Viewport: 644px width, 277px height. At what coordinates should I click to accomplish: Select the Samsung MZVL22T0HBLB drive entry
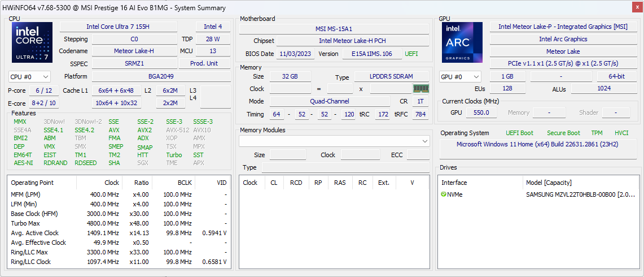[581, 194]
